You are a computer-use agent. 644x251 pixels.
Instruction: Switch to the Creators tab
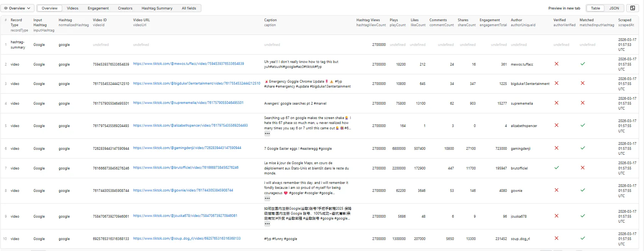click(x=125, y=8)
